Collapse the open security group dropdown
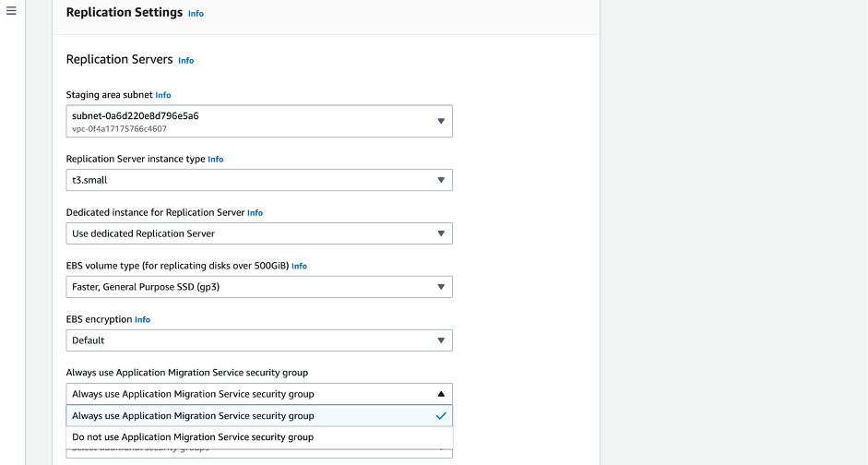 [258, 394]
